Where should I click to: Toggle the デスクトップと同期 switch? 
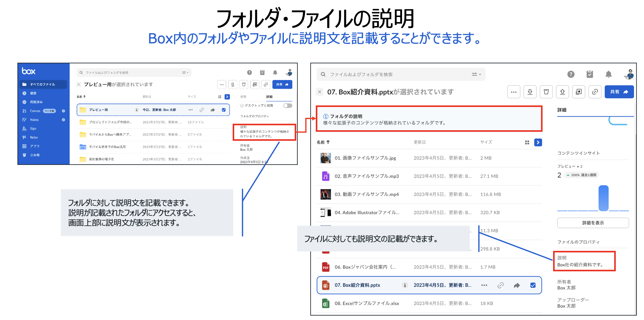288,106
